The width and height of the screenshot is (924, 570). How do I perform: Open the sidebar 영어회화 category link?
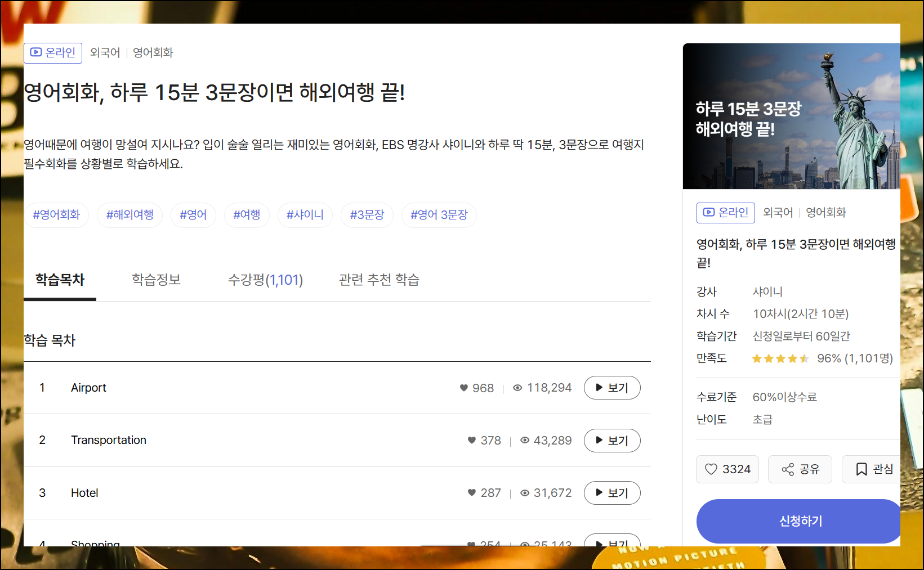pos(826,213)
